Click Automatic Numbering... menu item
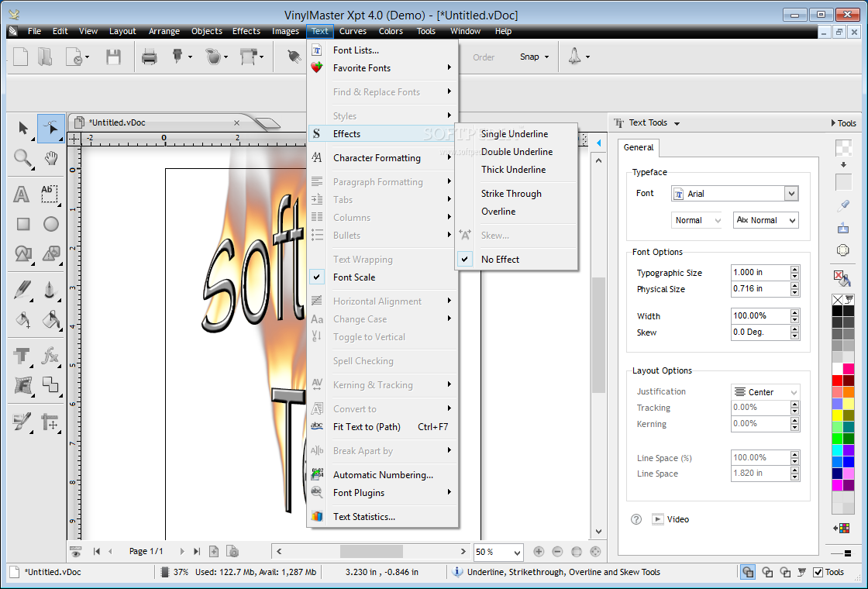The height and width of the screenshot is (589, 868). [383, 475]
